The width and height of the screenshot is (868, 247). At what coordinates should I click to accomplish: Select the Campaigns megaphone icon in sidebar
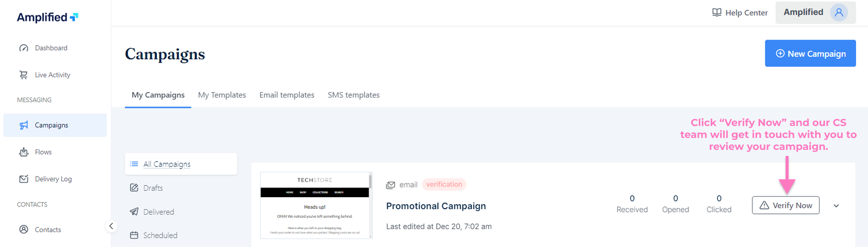point(24,125)
